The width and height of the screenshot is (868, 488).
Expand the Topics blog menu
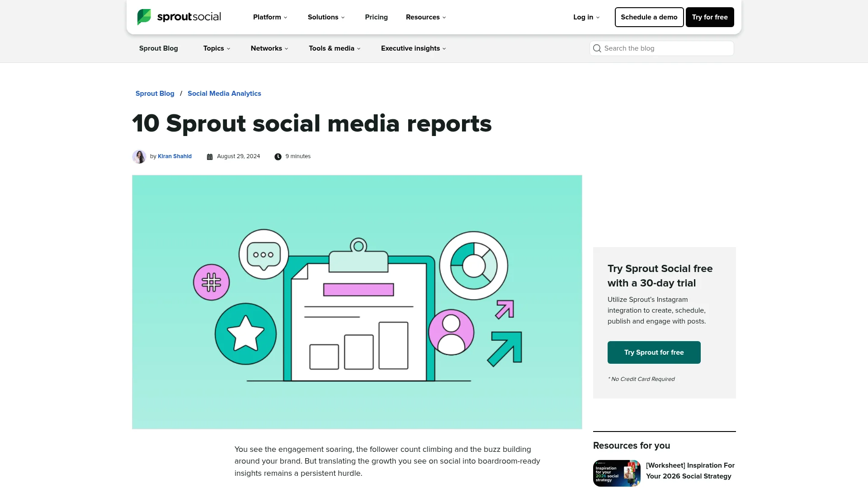[217, 48]
